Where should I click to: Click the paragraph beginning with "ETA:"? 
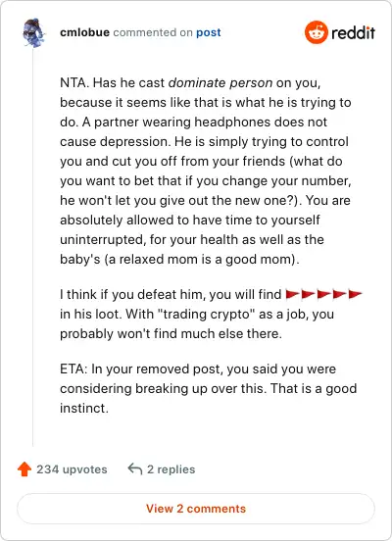209,388
